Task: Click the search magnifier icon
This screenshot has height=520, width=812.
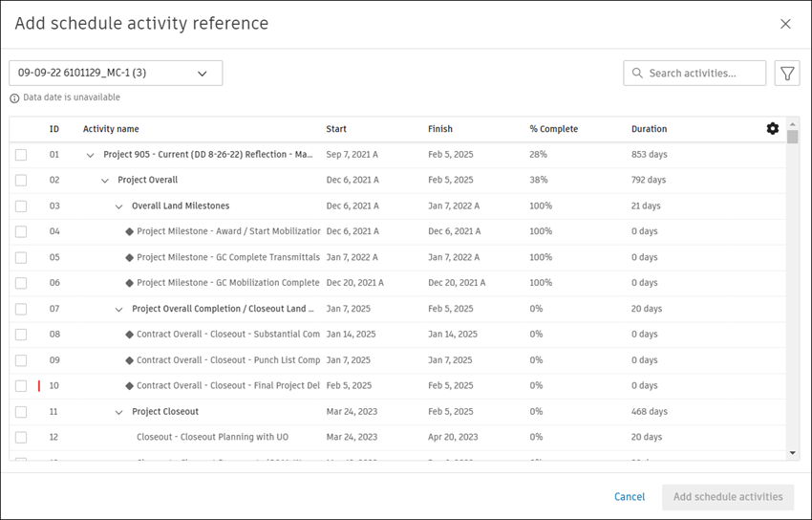Action: tap(637, 74)
